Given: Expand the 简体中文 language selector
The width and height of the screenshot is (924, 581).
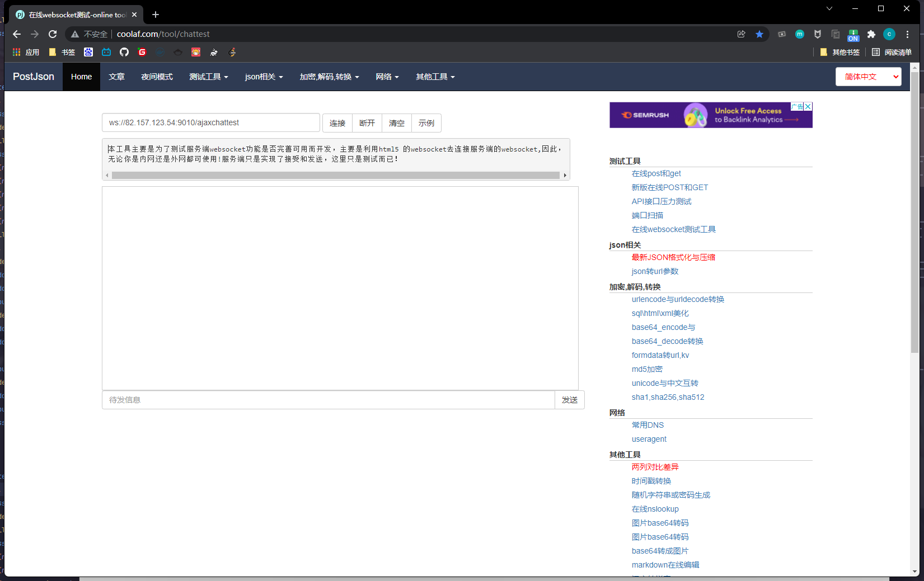Looking at the screenshot, I should [x=868, y=77].
